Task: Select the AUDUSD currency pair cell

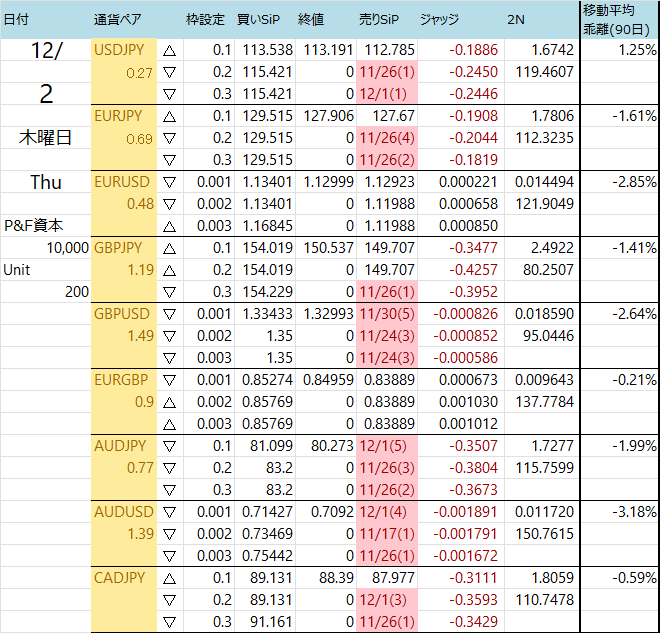Action: click(124, 512)
